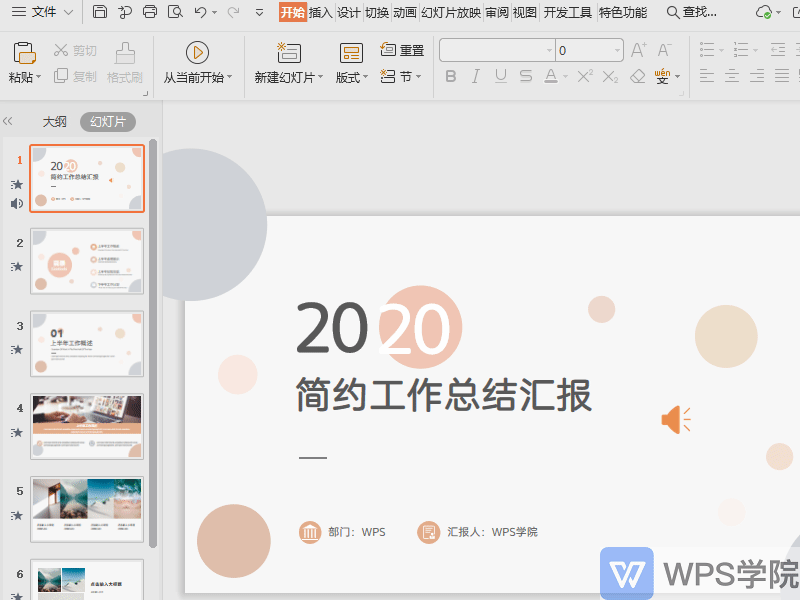Click the Reset (重置) slide icon
The height and width of the screenshot is (600, 800).
pyautogui.click(x=404, y=50)
